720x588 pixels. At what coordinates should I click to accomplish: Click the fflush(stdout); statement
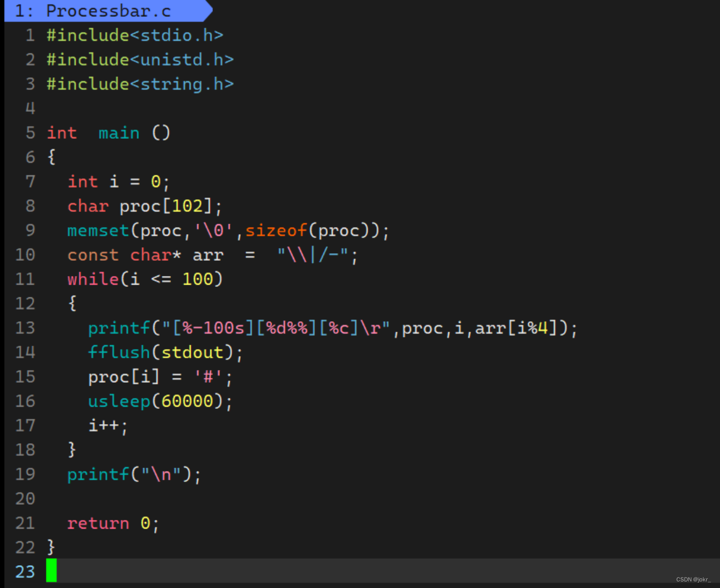tap(166, 352)
